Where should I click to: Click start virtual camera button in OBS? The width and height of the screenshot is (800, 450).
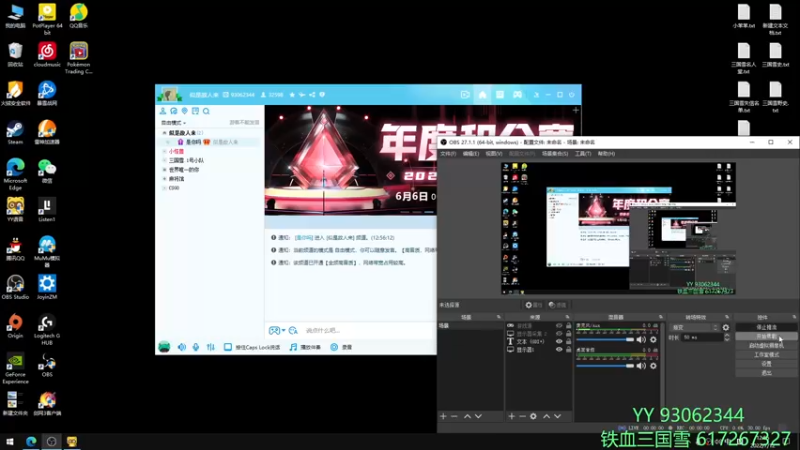point(766,346)
